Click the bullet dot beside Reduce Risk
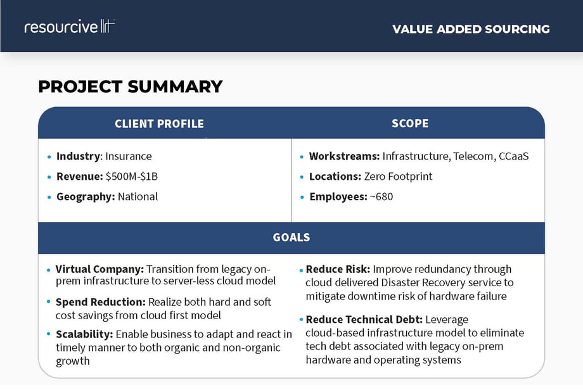 [x=300, y=270]
